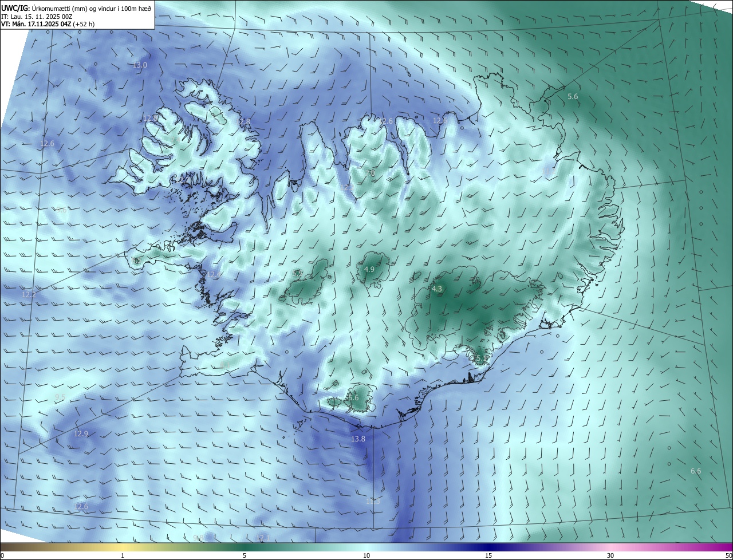Click the precipitation color scale bar
Screen dimensions: 733x560
366,547
